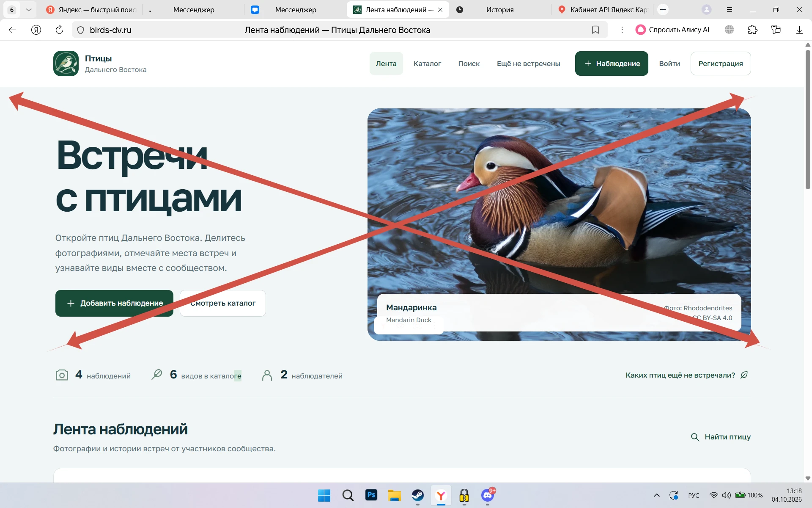Show hidden system tray icons chevron

click(656, 495)
